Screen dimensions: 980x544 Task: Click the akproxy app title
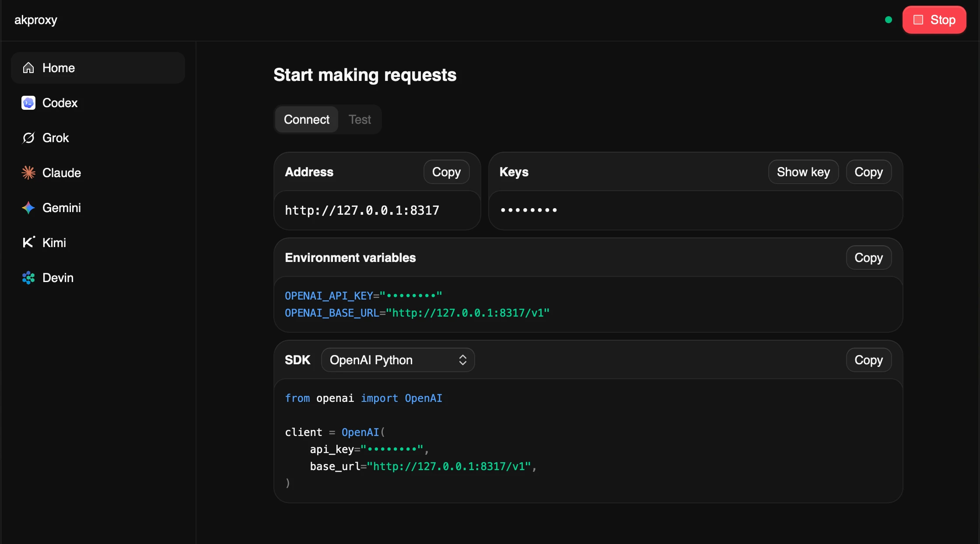click(x=36, y=20)
